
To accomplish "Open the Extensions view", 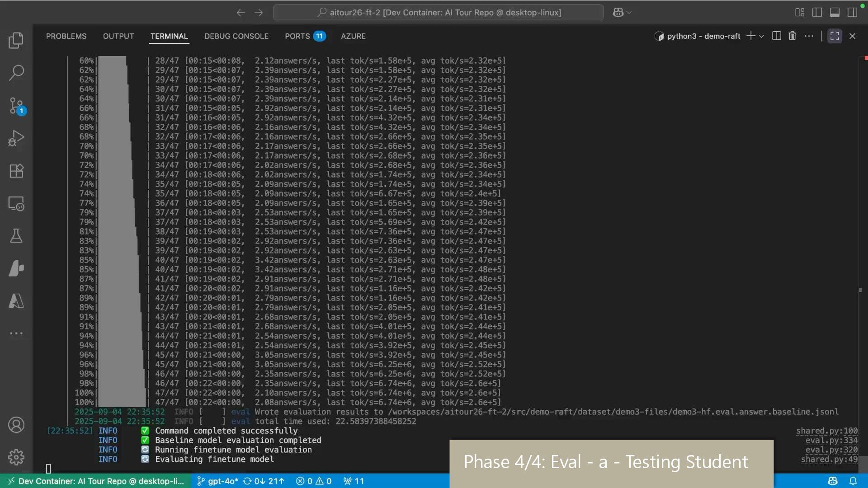I will 16,171.
